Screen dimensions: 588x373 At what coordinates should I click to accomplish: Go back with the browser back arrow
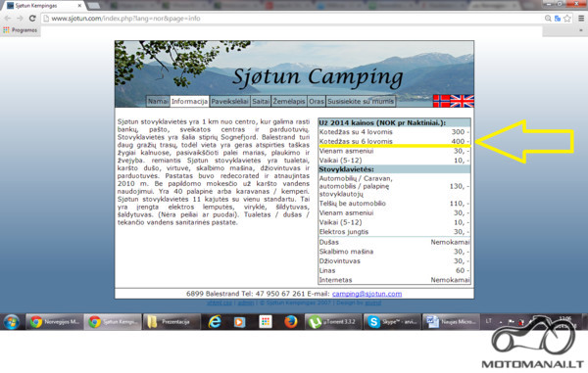8,19
